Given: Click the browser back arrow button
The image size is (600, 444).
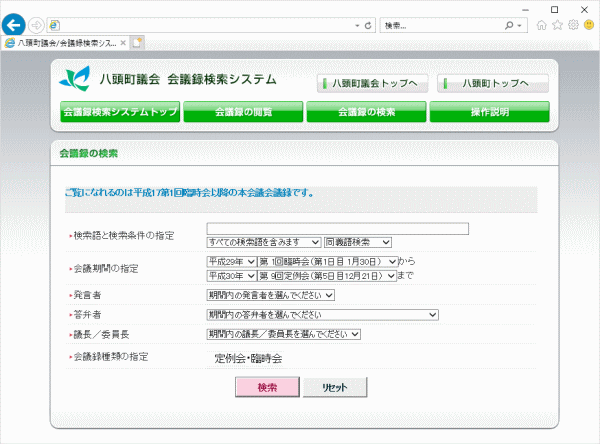Looking at the screenshot, I should click(13, 25).
